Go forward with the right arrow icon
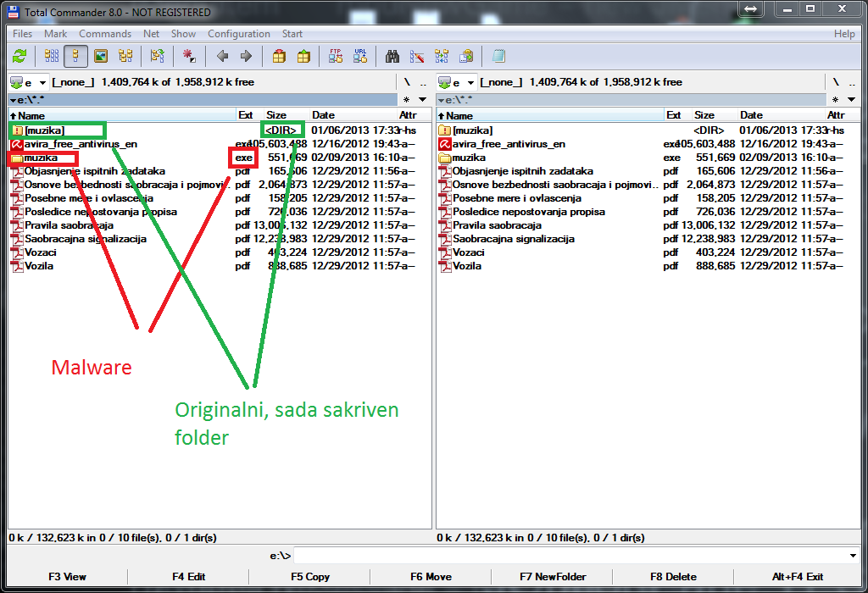 click(247, 56)
